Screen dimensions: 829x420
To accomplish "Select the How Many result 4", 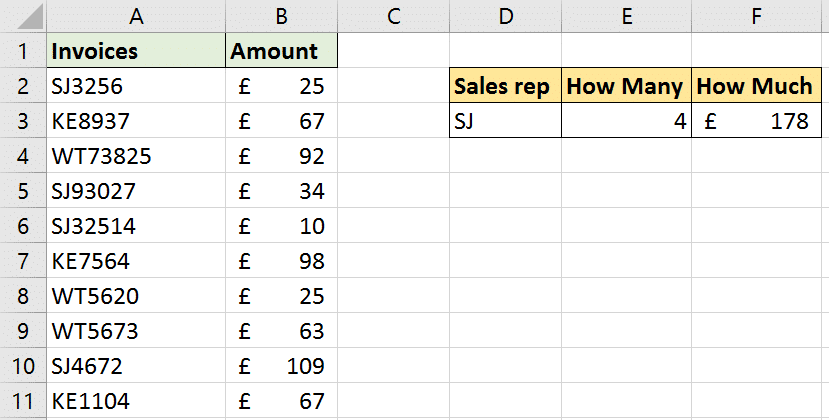I will pos(626,120).
